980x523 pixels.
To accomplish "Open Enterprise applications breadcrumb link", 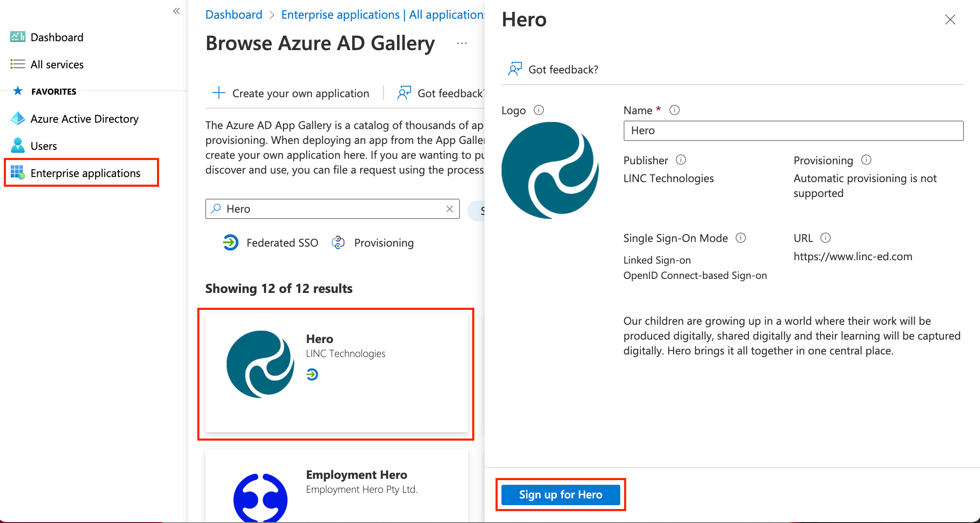I will (x=383, y=14).
